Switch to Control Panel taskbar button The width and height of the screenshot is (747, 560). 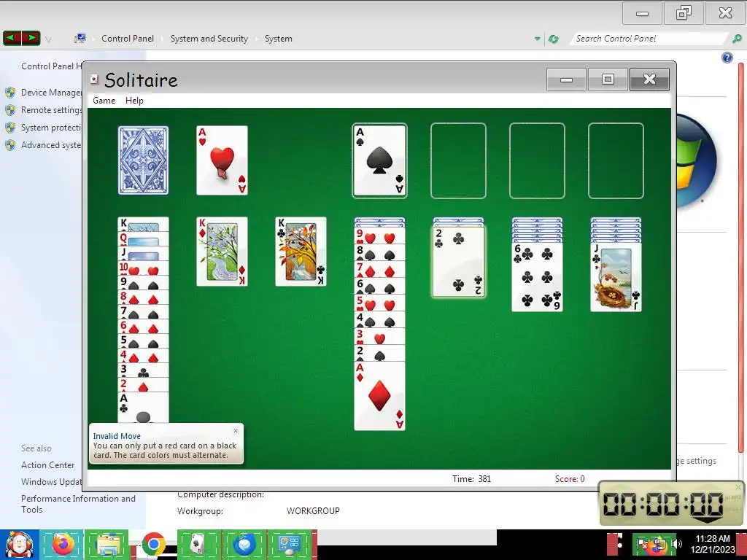click(290, 544)
